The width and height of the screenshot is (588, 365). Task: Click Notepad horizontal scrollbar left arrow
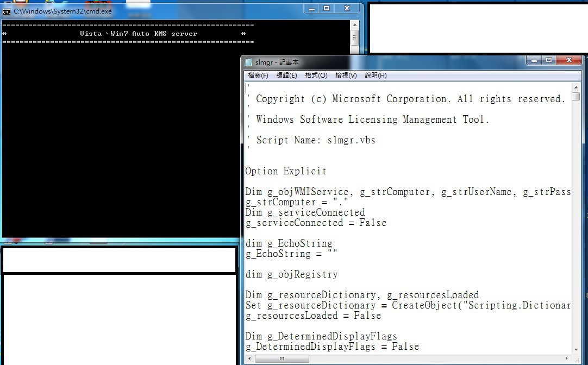click(x=249, y=358)
